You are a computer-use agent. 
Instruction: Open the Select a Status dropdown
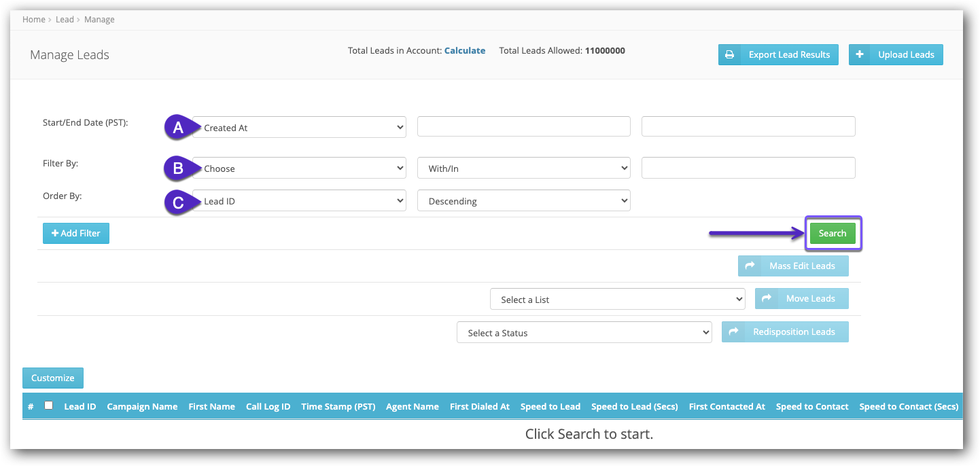point(584,332)
